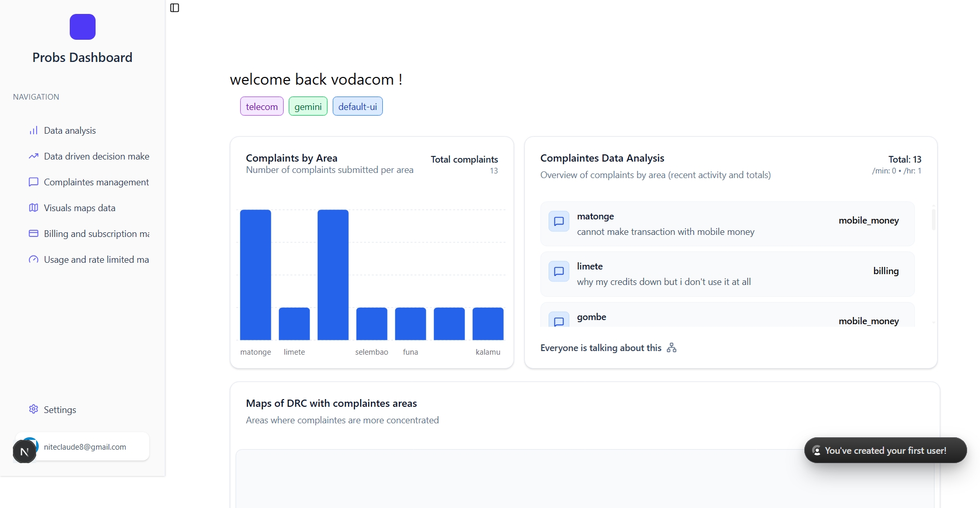Open the niteclaude8@gmail.com account menu
The width and height of the screenshot is (980, 508).
83,447
